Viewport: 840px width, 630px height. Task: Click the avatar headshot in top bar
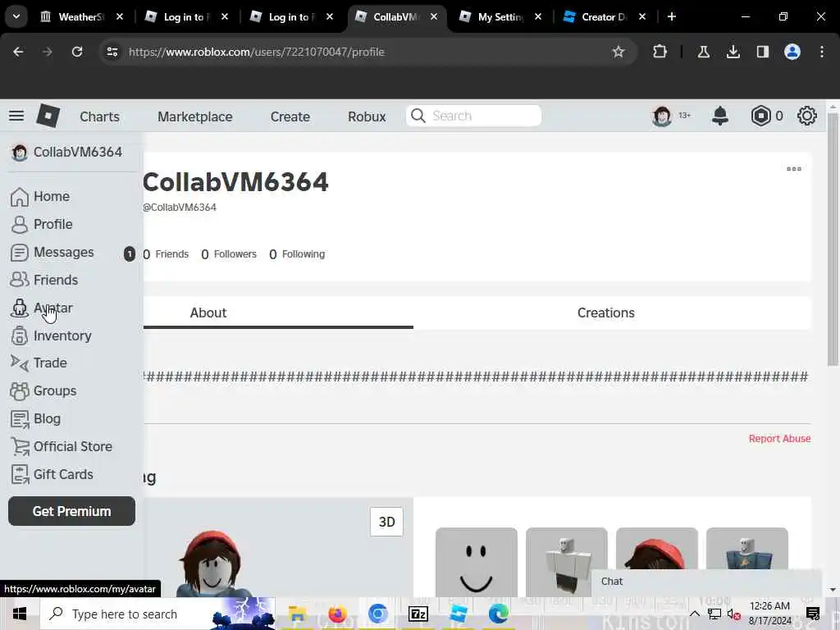click(x=662, y=116)
